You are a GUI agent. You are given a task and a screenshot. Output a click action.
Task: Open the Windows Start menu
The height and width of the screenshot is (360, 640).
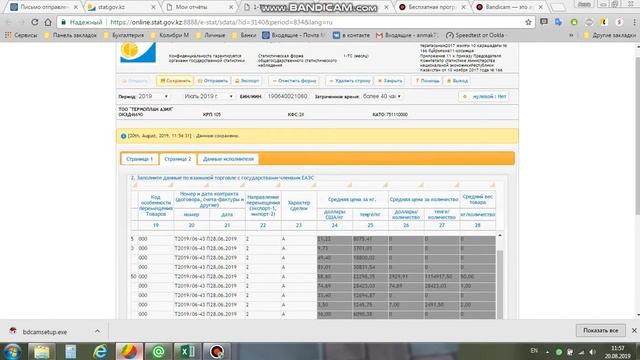point(12,351)
